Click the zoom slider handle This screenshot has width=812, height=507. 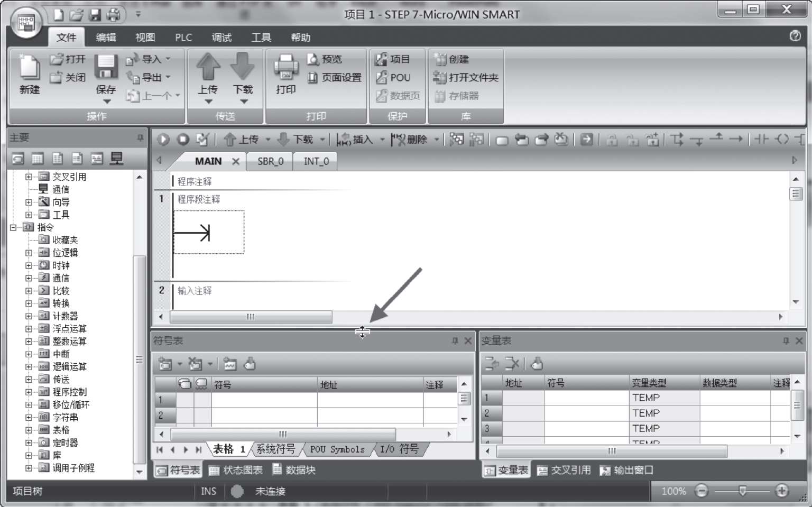[742, 491]
